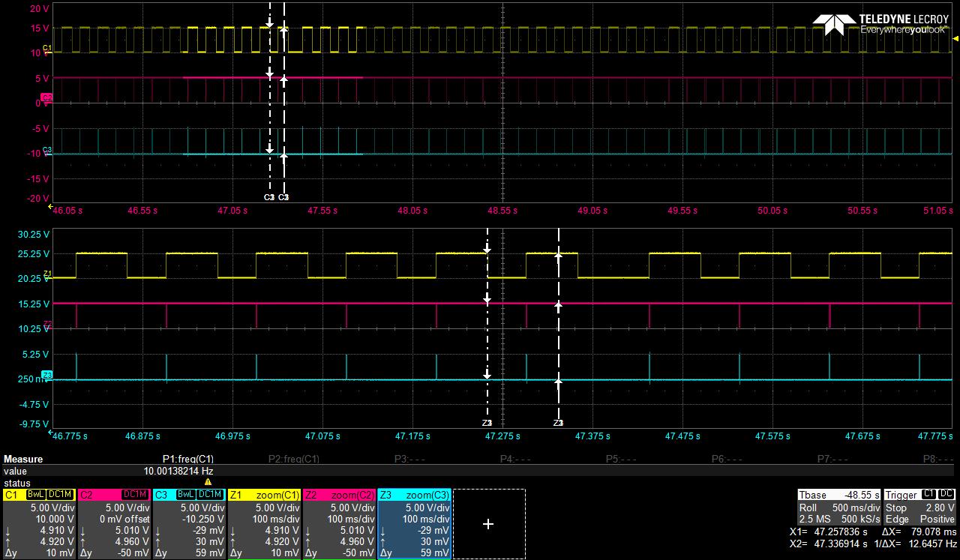This screenshot has width=960, height=560.
Task: Click the C3 trace marker on upper grid
Action: tap(47, 151)
